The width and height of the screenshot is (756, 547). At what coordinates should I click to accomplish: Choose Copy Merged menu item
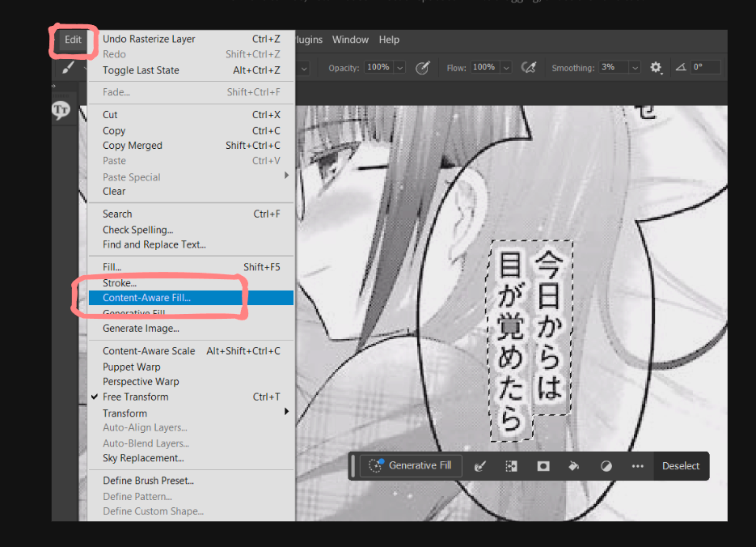(192, 145)
